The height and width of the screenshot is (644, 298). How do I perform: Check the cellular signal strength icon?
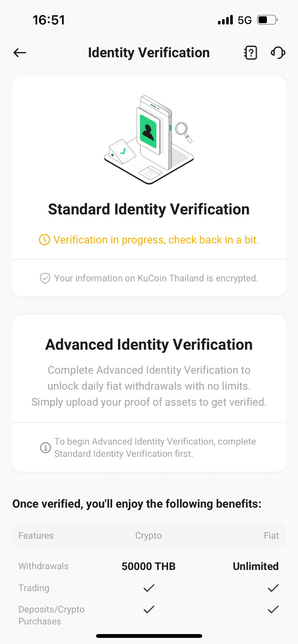coord(225,20)
